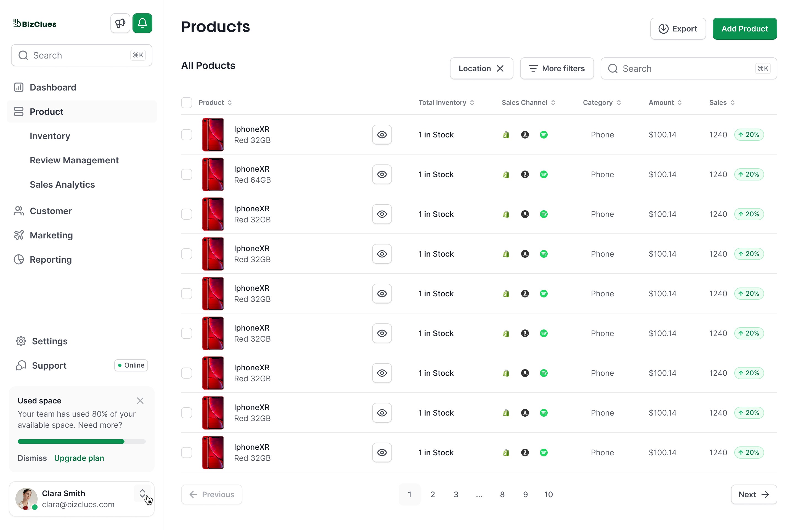Click Upgrade plan link
The height and width of the screenshot is (532, 795).
click(x=79, y=459)
